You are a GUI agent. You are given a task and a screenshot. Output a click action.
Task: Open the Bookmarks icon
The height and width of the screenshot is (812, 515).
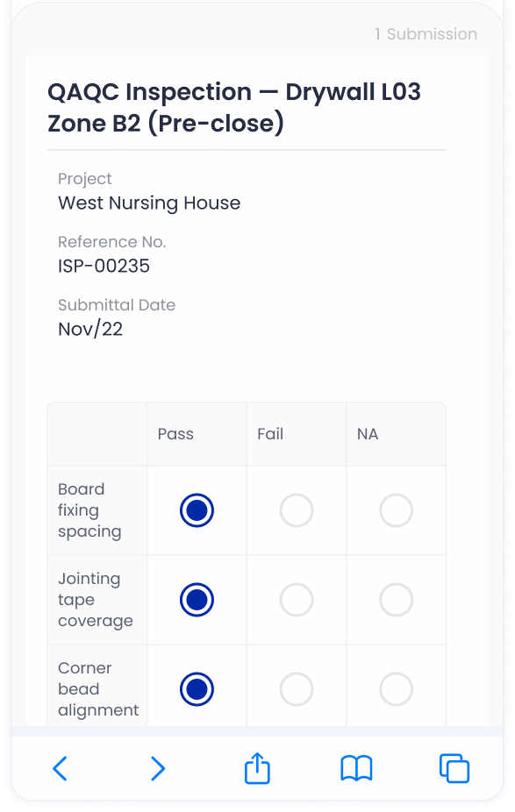click(355, 768)
